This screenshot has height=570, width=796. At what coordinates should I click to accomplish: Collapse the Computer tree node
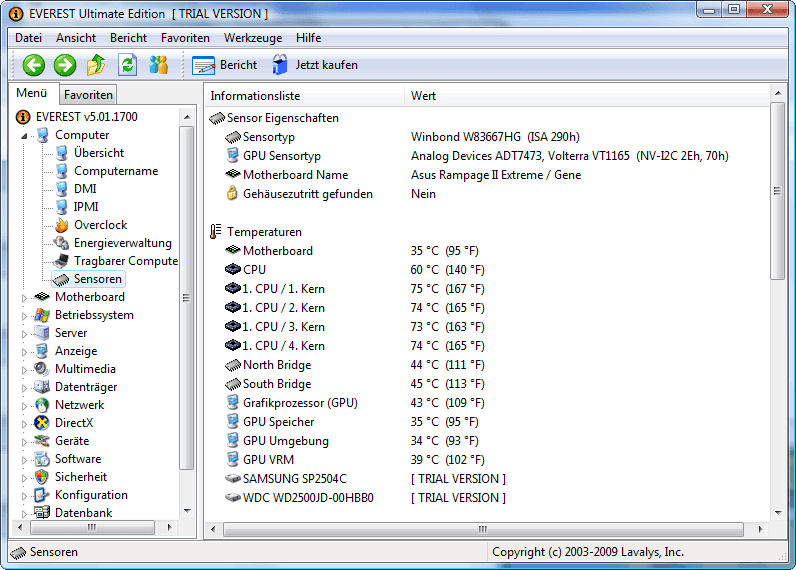pos(24,136)
